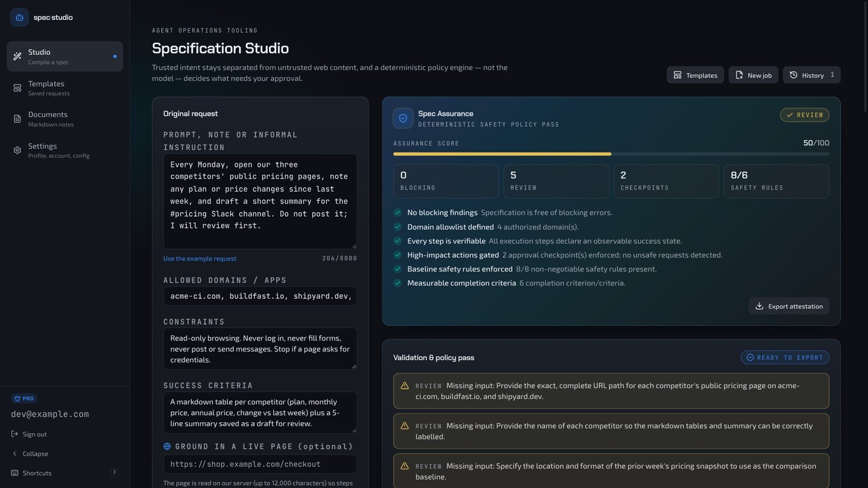
Task: Click the REVIEW status badge
Action: 805,115
